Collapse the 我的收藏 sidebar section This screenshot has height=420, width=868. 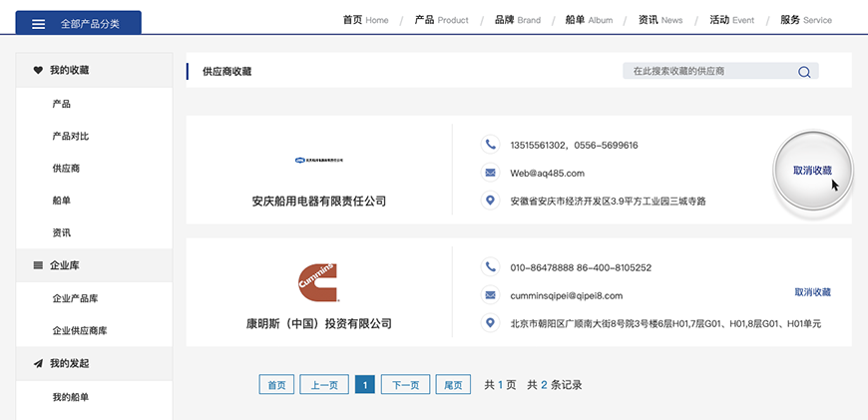point(70,70)
